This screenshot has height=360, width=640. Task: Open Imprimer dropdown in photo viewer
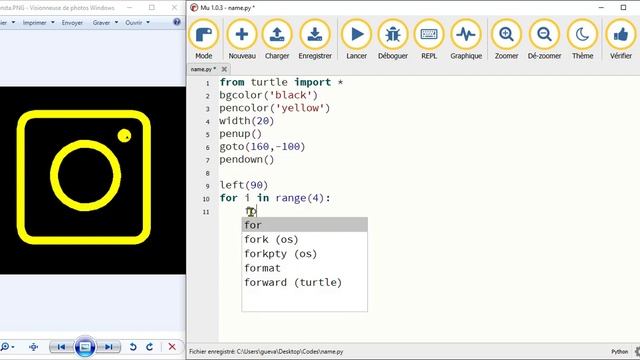38,22
